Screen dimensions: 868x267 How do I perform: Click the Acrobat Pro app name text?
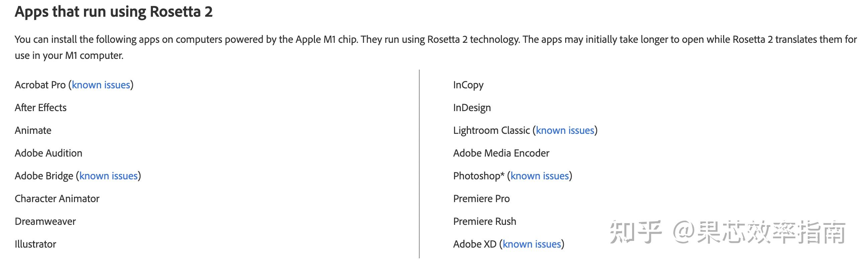[x=40, y=85]
